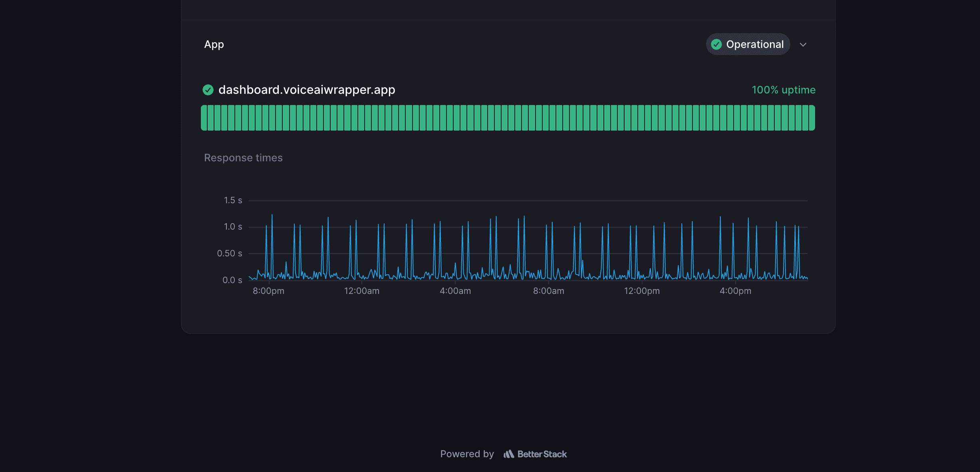The height and width of the screenshot is (472, 980).
Task: Click the 0.0 s y-axis label
Action: (x=232, y=280)
